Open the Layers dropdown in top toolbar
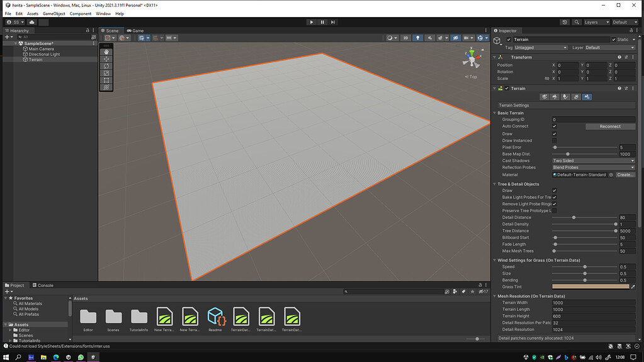Viewport: 644px width, 362px height. pos(596,22)
